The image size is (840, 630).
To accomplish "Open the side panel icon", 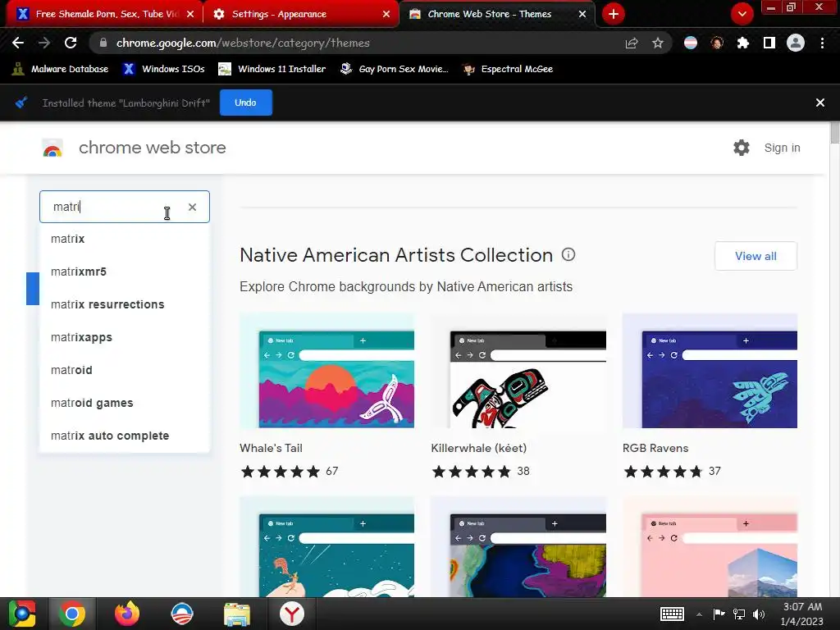I will pos(769,43).
